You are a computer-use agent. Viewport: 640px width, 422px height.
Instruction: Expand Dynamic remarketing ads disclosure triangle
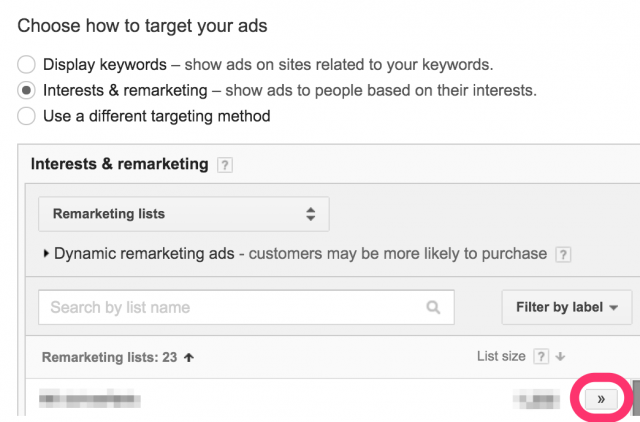tap(46, 254)
